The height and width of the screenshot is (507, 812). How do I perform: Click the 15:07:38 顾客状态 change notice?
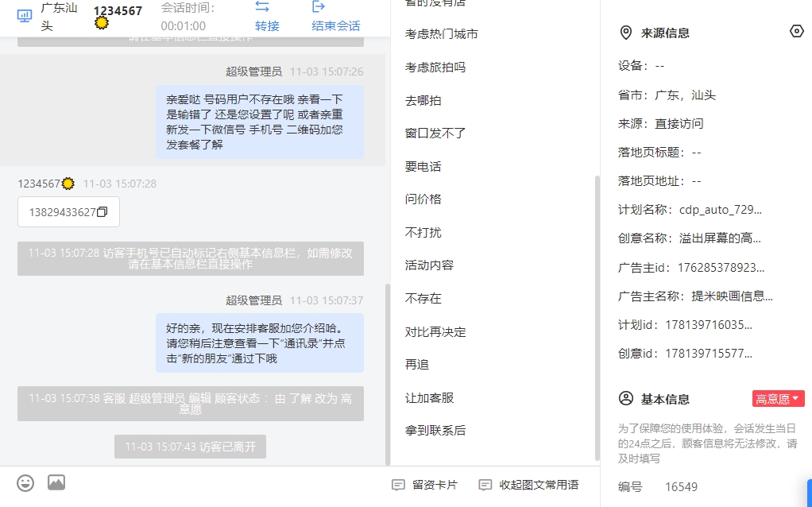[x=191, y=404]
